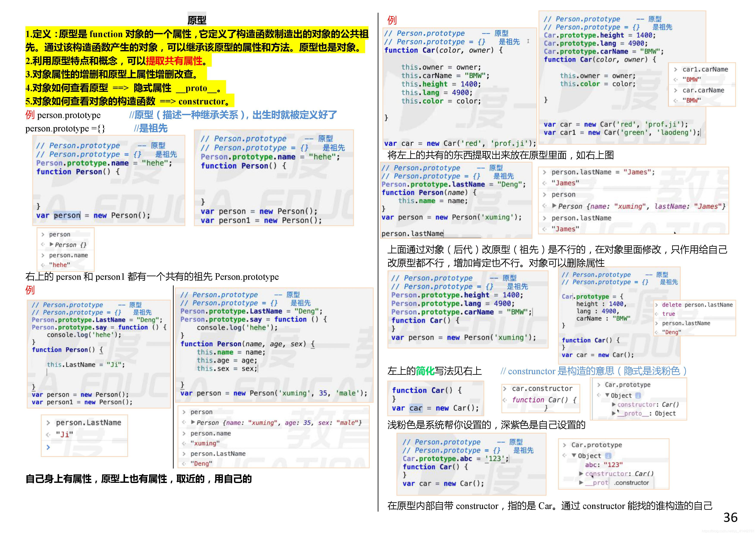Click the "原型" page title
The width and height of the screenshot is (756, 535).
pos(197,20)
